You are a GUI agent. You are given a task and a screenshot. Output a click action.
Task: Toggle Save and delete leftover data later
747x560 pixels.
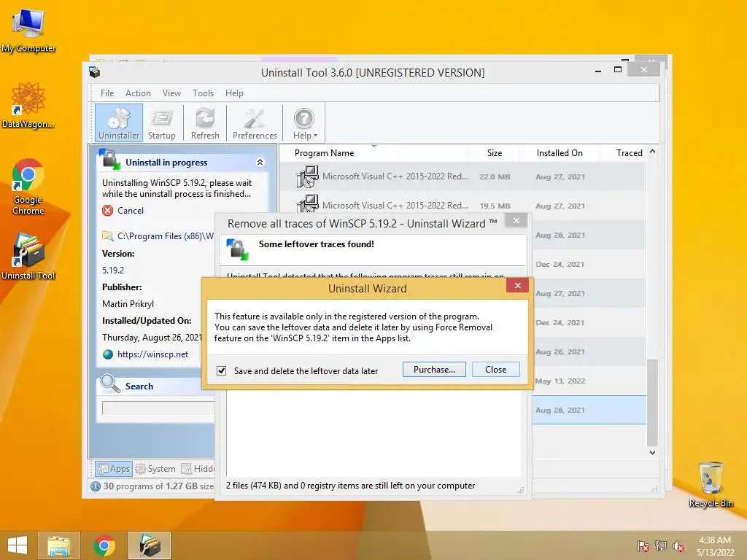[222, 370]
